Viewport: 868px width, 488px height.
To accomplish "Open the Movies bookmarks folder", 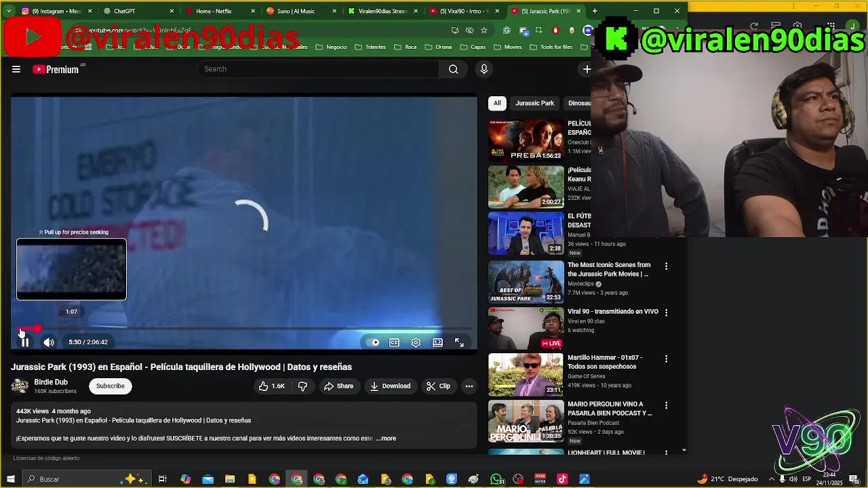I will click(x=509, y=47).
